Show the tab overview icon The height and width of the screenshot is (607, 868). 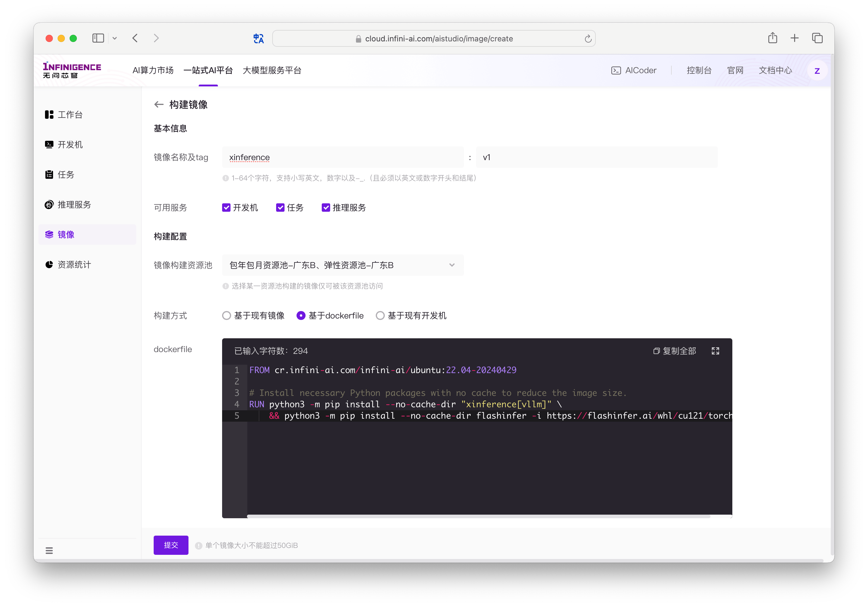[817, 38]
